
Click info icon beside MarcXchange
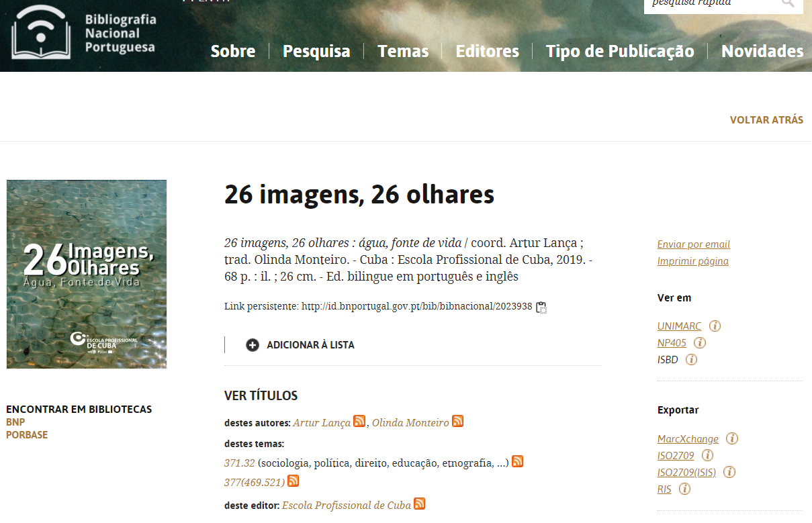point(733,439)
